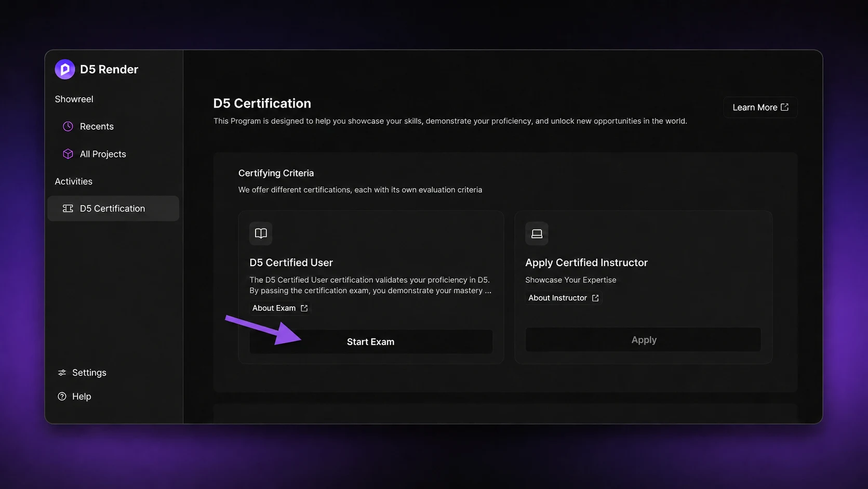Click the Activities section label
The width and height of the screenshot is (868, 489).
tap(74, 181)
